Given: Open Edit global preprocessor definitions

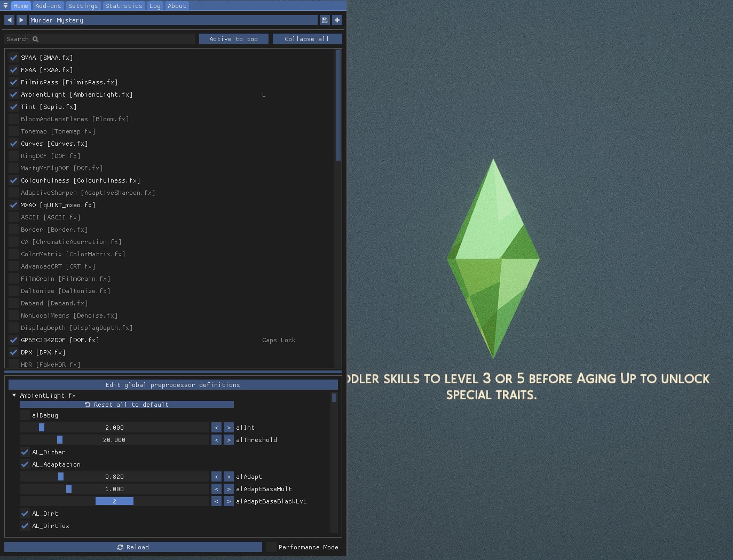Looking at the screenshot, I should [173, 385].
